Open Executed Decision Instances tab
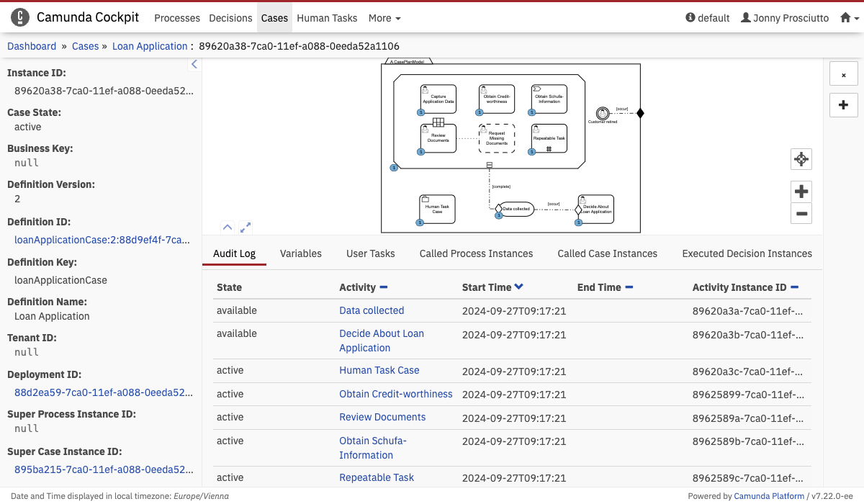The height and width of the screenshot is (504, 864). coord(747,253)
